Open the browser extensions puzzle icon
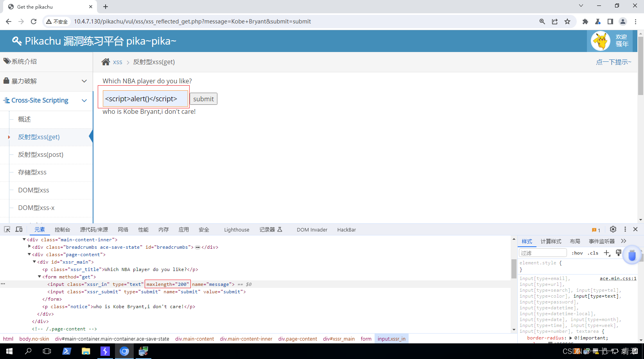 [585, 22]
